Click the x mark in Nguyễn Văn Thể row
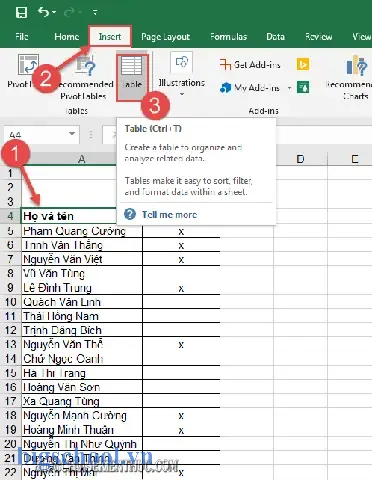Viewport: 372px width, 480px height. coord(181,345)
